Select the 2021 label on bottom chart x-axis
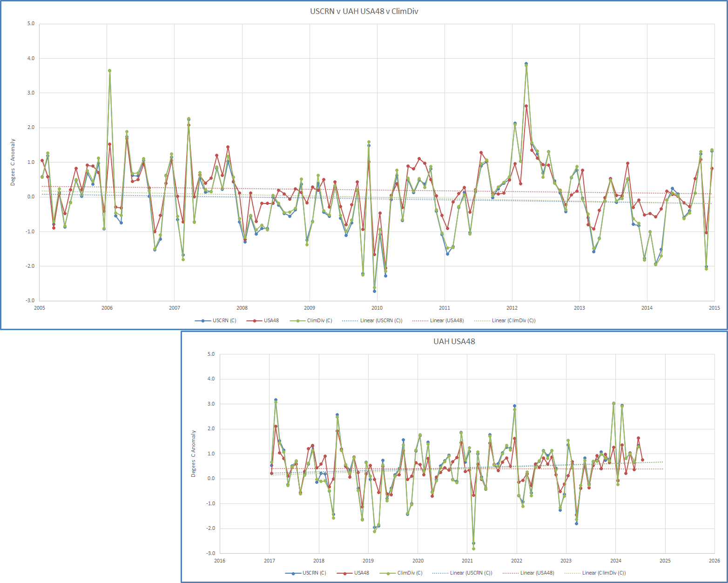The image size is (728, 583). pos(467,561)
